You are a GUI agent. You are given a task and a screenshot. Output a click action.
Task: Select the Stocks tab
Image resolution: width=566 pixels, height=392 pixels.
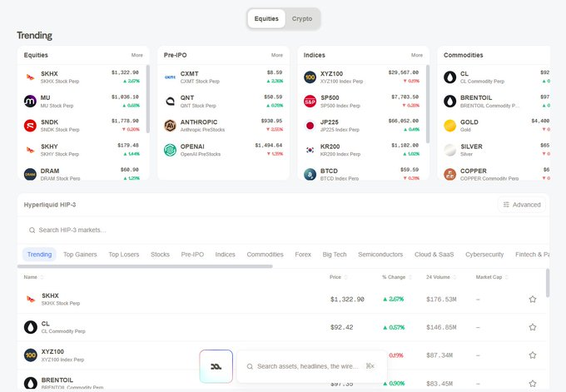tap(160, 255)
